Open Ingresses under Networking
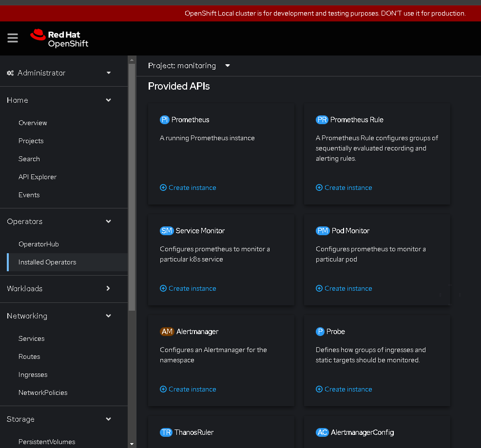 (33, 375)
